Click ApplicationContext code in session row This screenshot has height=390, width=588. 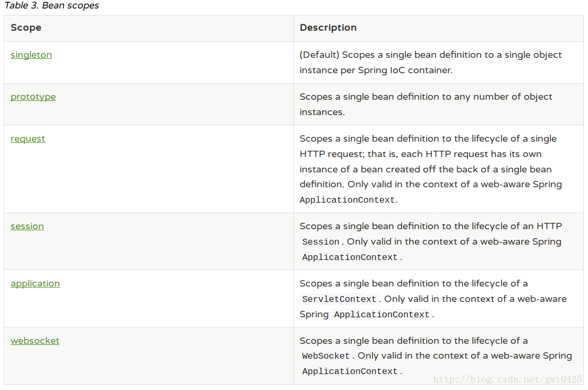coord(350,257)
